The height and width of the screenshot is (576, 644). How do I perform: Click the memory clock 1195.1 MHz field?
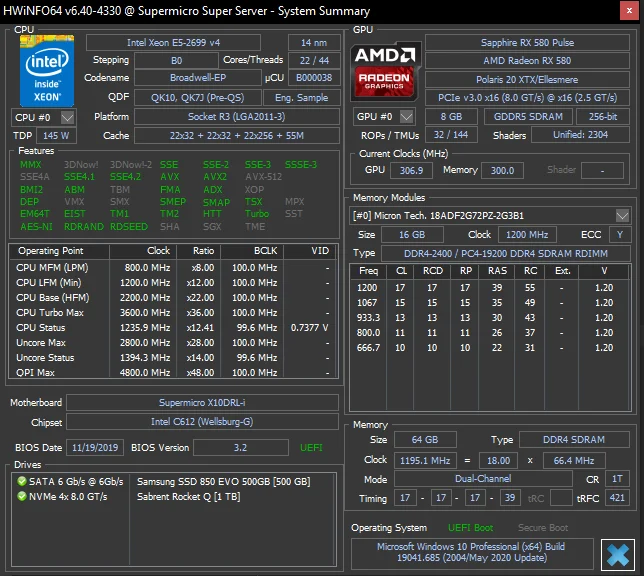(x=425, y=461)
